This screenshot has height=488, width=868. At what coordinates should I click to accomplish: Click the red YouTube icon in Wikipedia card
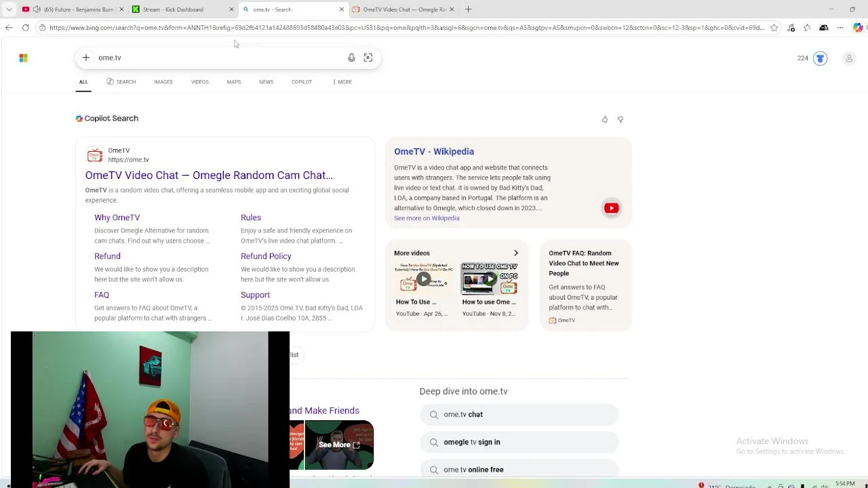pyautogui.click(x=611, y=208)
